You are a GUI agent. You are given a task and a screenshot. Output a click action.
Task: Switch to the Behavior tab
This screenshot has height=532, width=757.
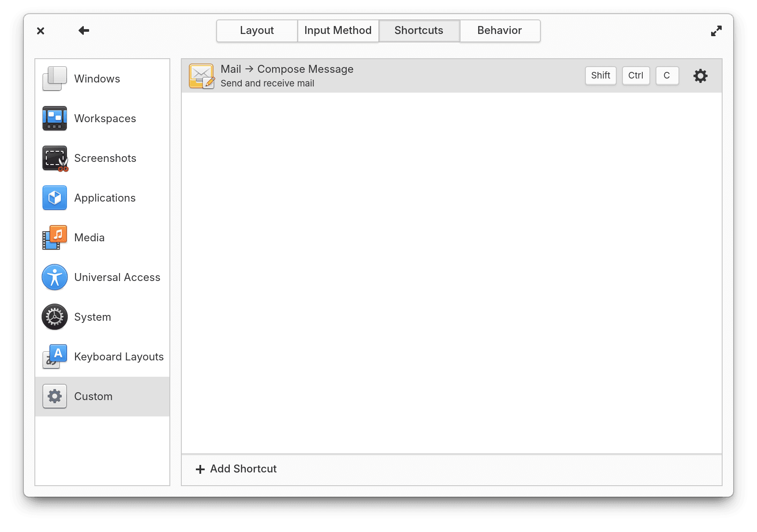(499, 30)
